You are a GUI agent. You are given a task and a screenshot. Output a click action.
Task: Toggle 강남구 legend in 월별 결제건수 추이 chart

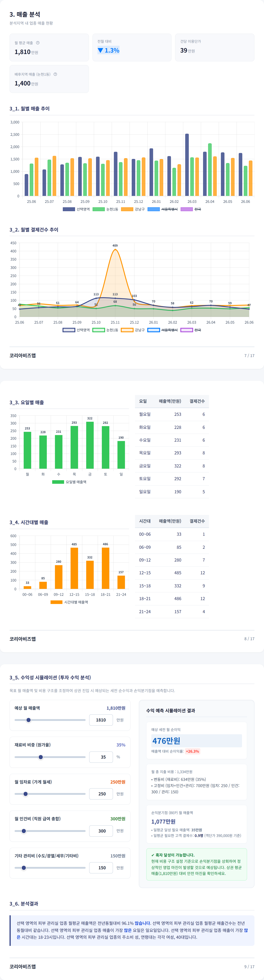tap(133, 330)
